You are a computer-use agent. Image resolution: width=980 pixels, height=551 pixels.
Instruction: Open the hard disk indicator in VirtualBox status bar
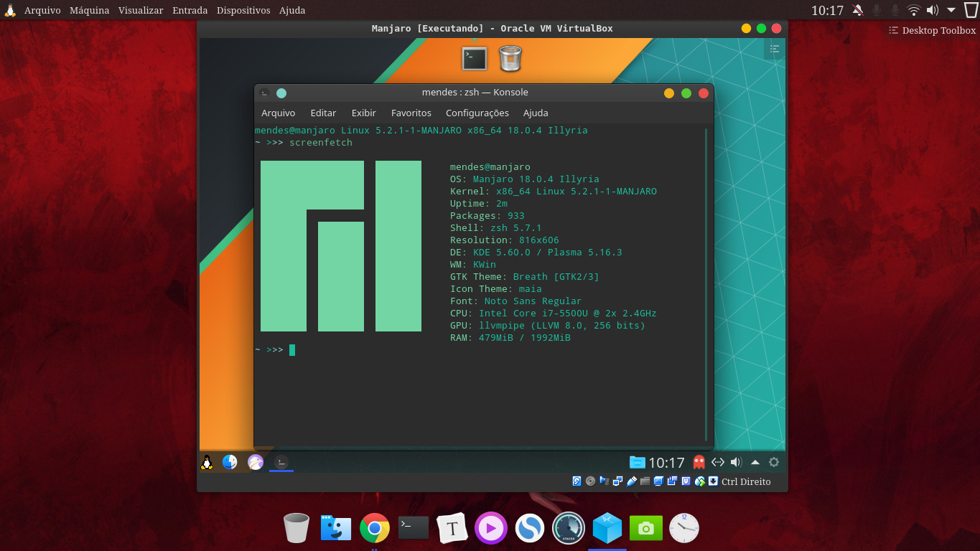click(x=577, y=481)
